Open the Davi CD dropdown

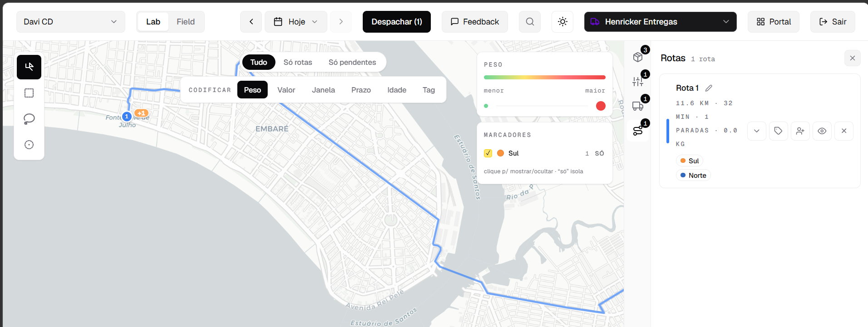(x=71, y=22)
